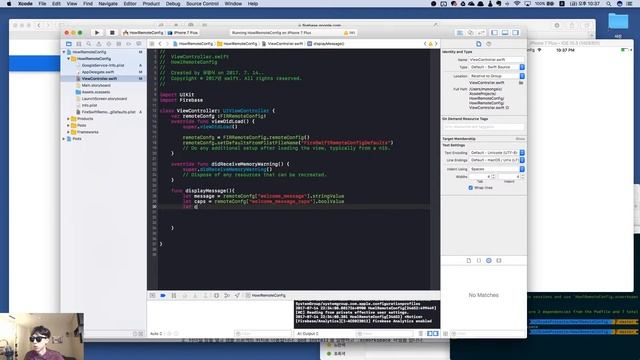Expand the Frameworks folder
The height and width of the screenshot is (360, 640).
pos(68,132)
